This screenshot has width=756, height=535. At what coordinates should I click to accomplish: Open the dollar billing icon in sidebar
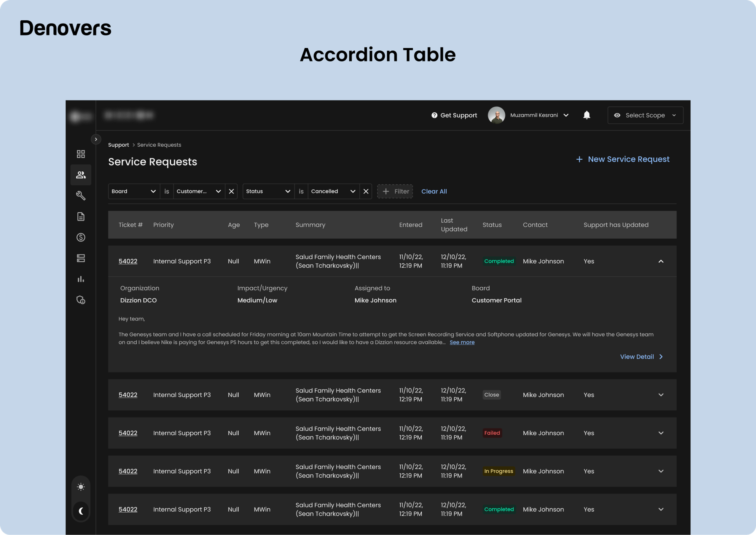[x=81, y=237]
